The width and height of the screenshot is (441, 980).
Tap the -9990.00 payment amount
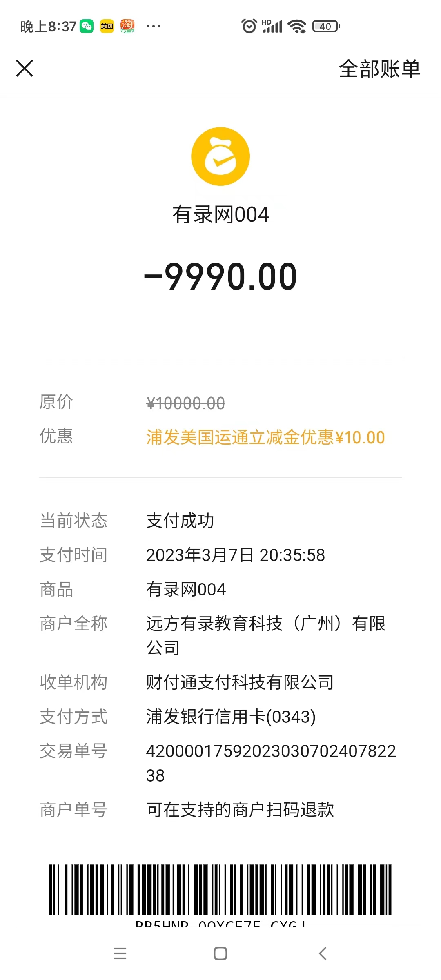pyautogui.click(x=220, y=277)
